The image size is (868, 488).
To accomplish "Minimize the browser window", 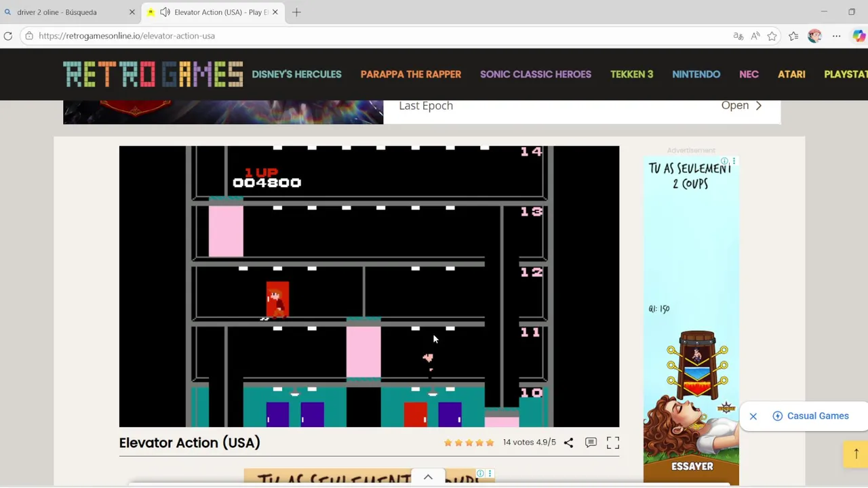I will click(x=824, y=12).
